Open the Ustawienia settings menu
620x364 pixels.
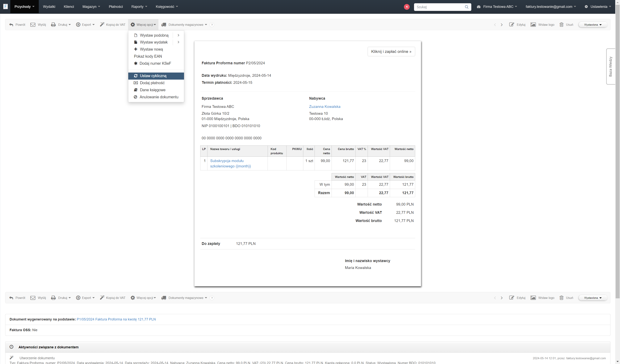[598, 7]
